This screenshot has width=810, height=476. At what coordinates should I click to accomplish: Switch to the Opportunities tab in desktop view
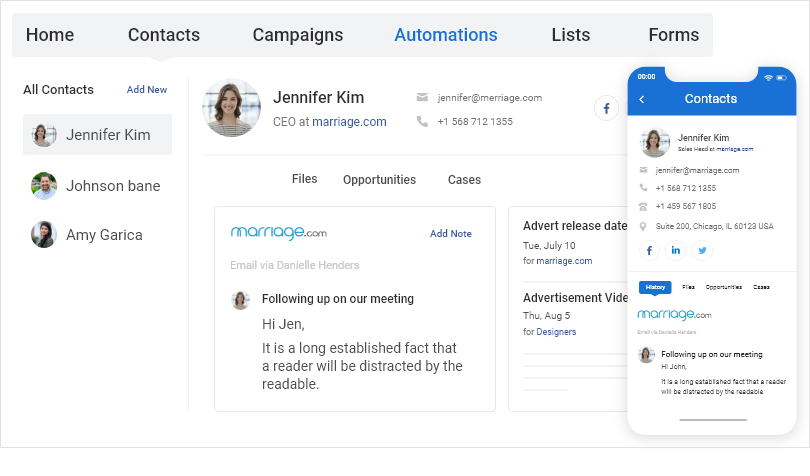click(379, 180)
